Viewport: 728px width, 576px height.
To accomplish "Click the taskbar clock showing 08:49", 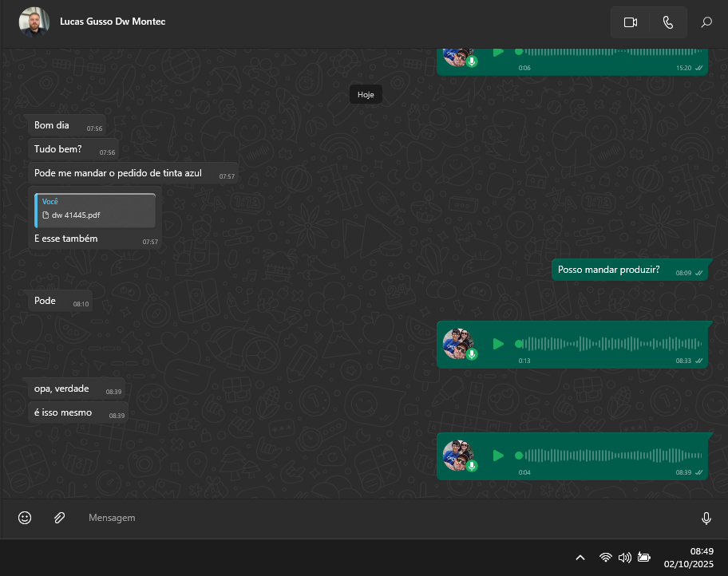I will click(691, 557).
